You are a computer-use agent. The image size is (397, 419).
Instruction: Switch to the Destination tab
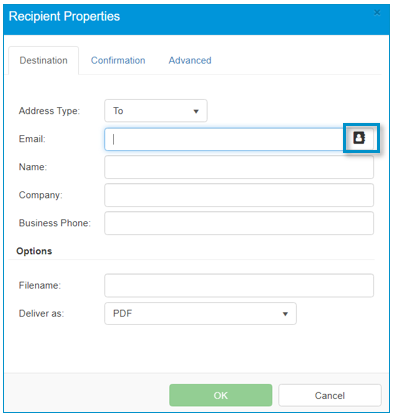43,61
